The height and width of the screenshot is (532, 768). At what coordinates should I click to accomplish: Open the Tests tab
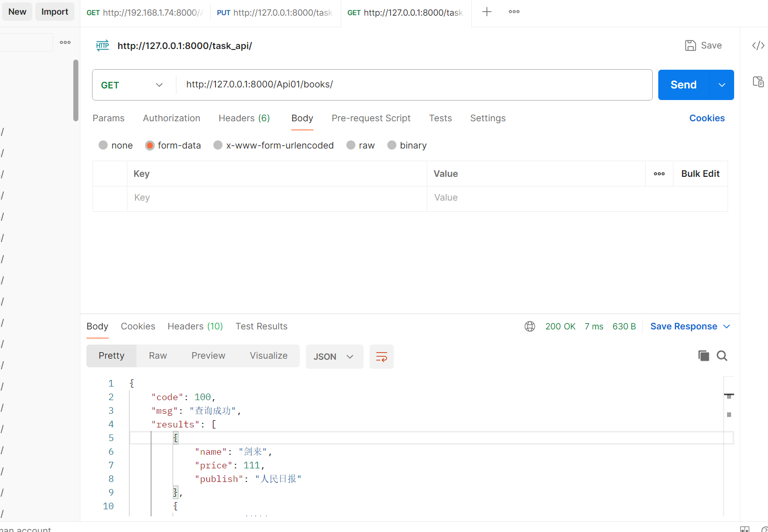pos(440,118)
